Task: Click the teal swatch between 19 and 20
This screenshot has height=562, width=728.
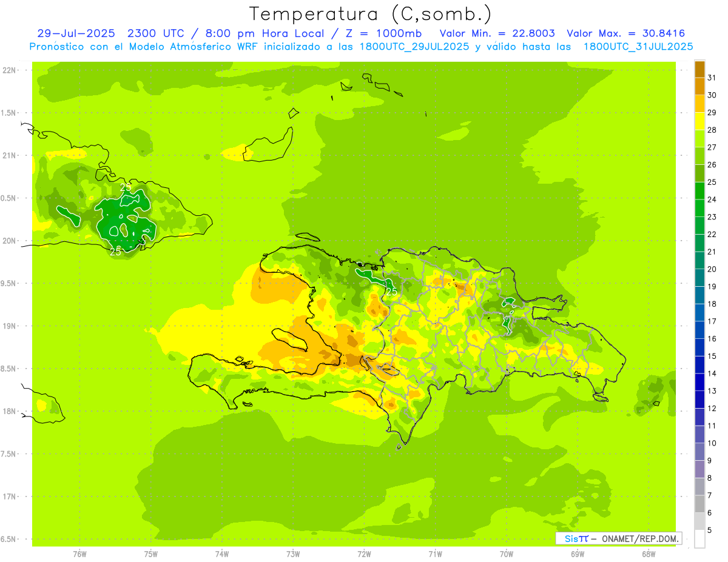Action: 699,278
